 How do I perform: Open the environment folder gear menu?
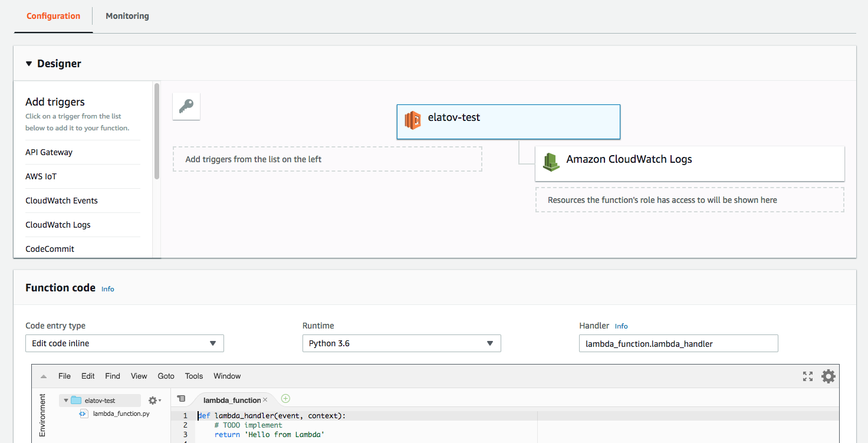154,401
